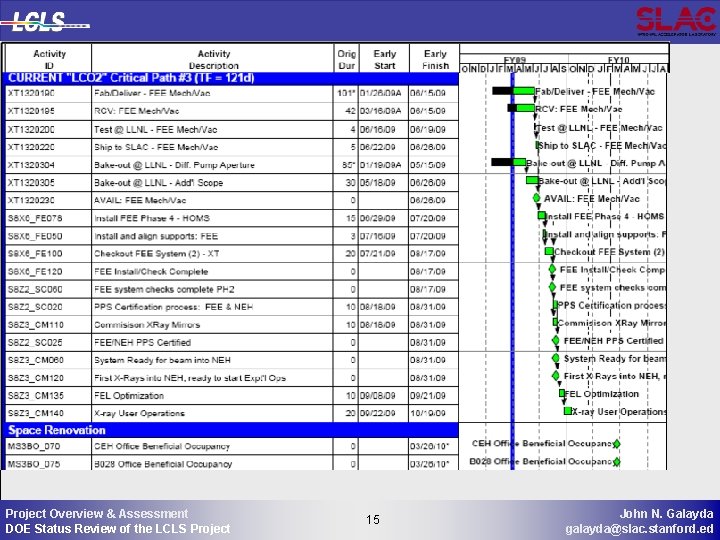Click the FY09 timeline header
The width and height of the screenshot is (720, 540).
[x=514, y=60]
